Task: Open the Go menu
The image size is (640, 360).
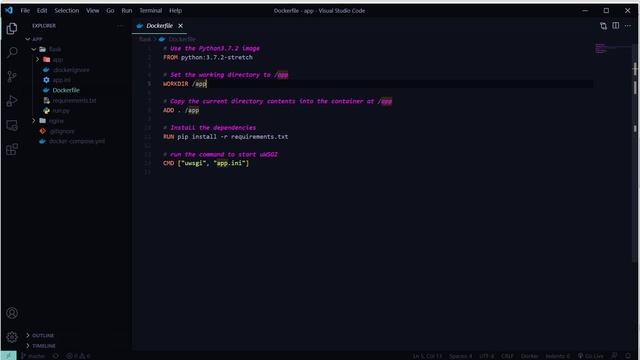Action: coord(110,11)
